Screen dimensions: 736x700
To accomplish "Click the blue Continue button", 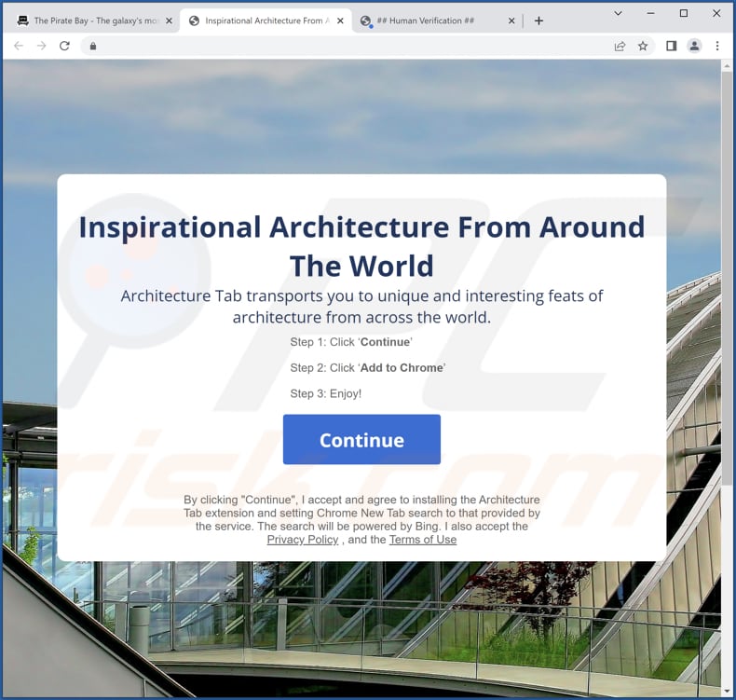I will click(361, 439).
